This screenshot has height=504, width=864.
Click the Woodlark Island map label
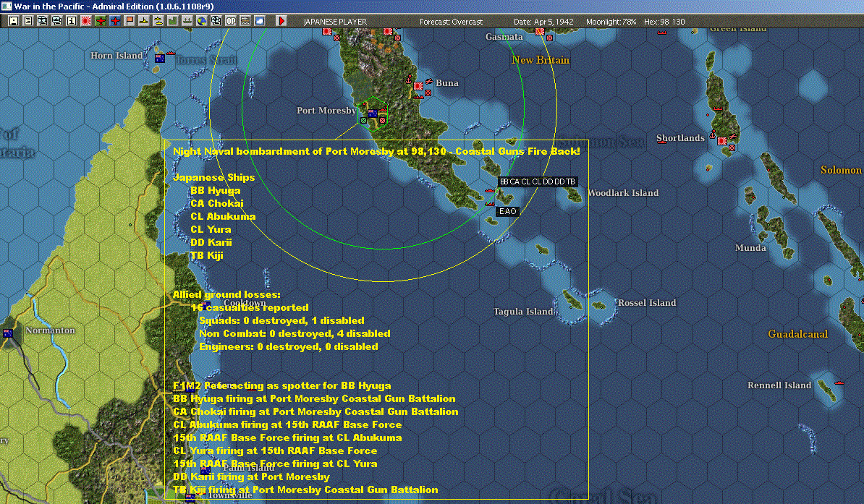[x=623, y=193]
